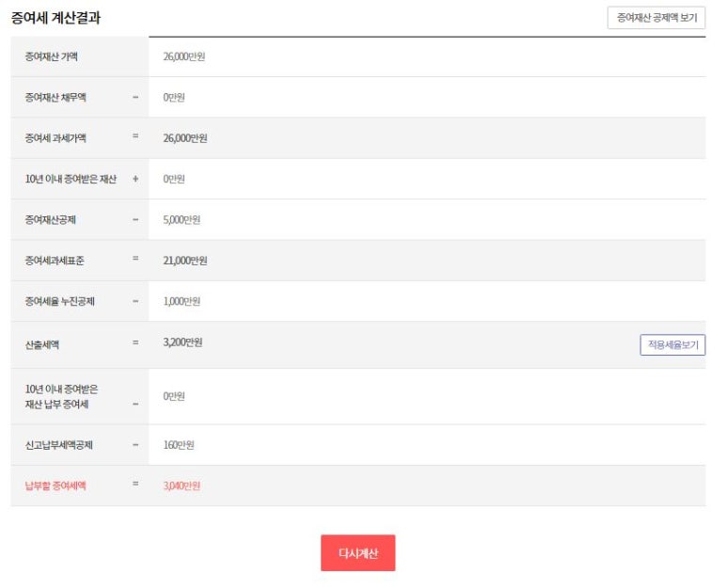Click the 증여세율 누진공제 label
The image size is (727, 588).
point(59,302)
